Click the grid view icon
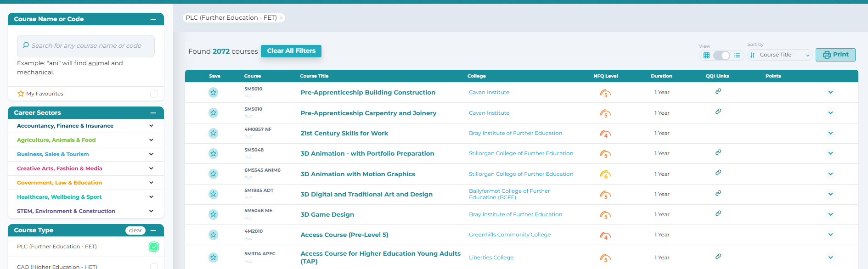The image size is (868, 269). coord(706,56)
